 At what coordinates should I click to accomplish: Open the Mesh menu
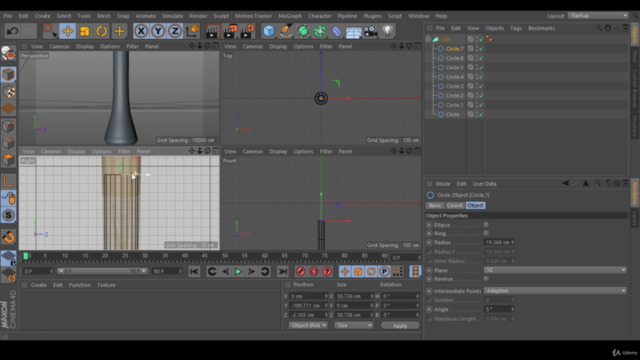(104, 16)
